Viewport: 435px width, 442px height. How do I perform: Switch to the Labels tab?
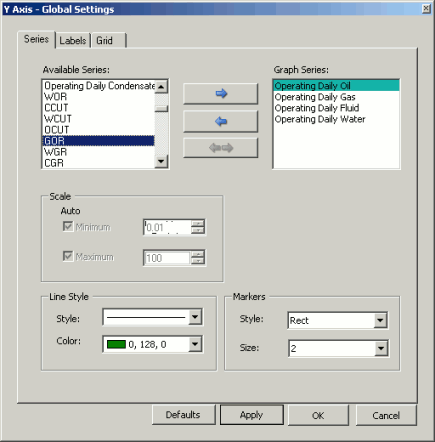click(73, 41)
